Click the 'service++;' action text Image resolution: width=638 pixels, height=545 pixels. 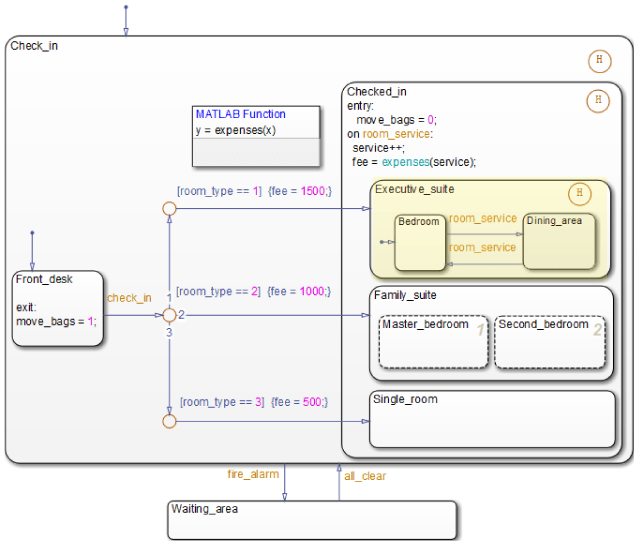[x=378, y=148]
